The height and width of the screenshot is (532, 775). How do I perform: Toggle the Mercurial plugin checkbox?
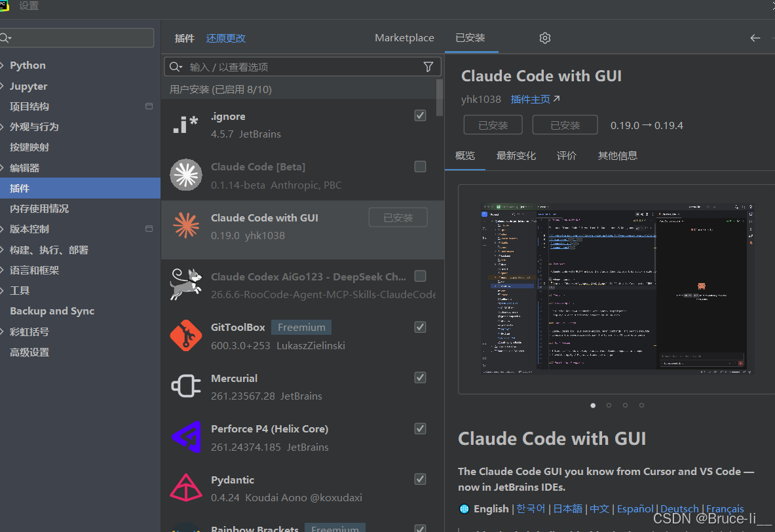tap(420, 378)
